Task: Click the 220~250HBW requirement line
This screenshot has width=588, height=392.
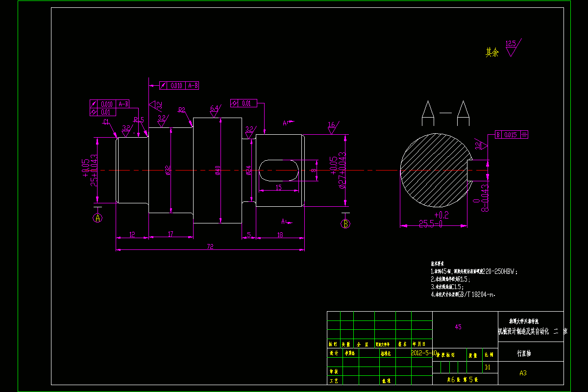Action: pyautogui.click(x=474, y=270)
